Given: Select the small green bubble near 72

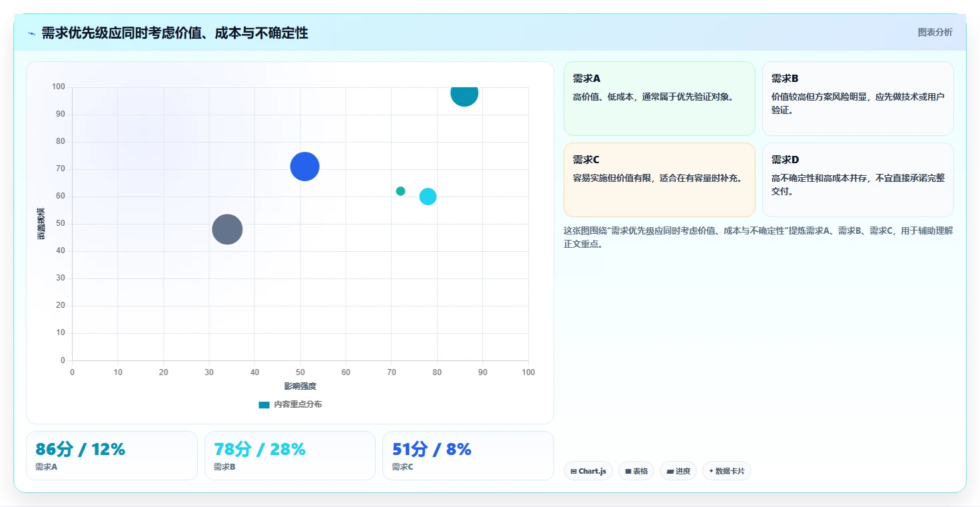Looking at the screenshot, I should click(x=400, y=191).
